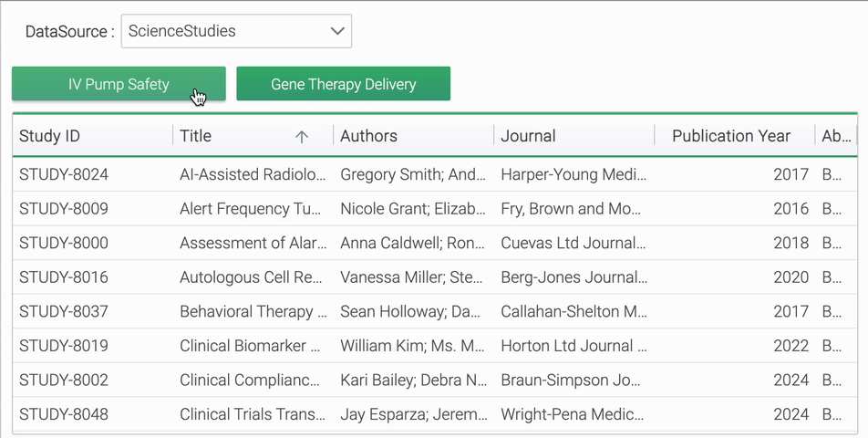The height and width of the screenshot is (438, 868).
Task: Select the ScienceStudies combo box
Action: pos(236,31)
